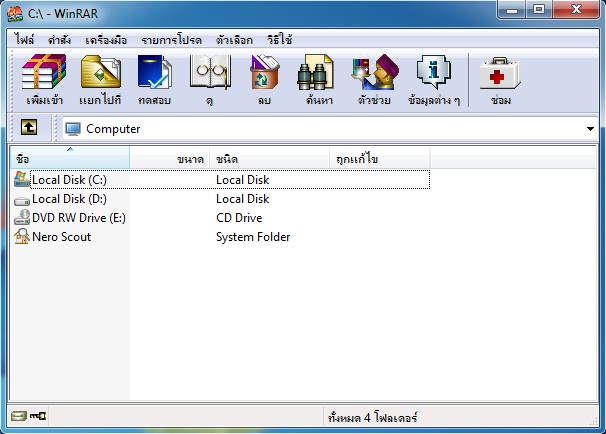The width and height of the screenshot is (606, 434).
Task: Select the Local Disk (C:) name
Action: 69,180
